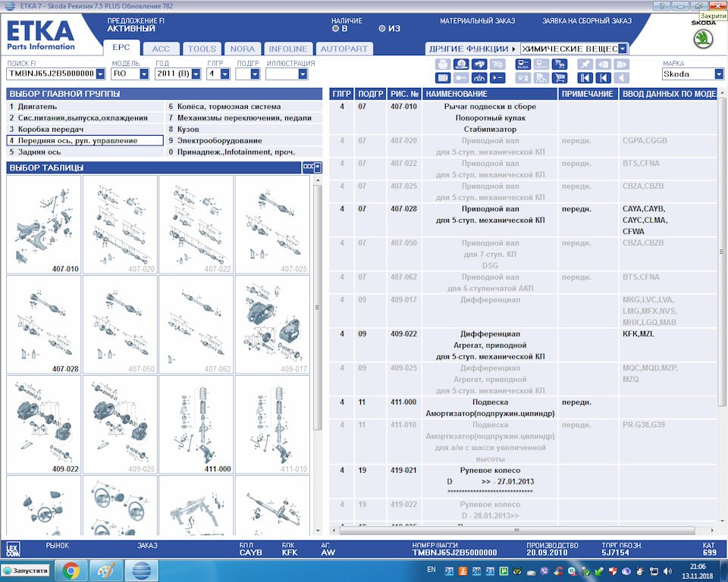Select the 'ИЗ' availability radio button
Image resolution: width=728 pixels, height=582 pixels.
coord(382,29)
